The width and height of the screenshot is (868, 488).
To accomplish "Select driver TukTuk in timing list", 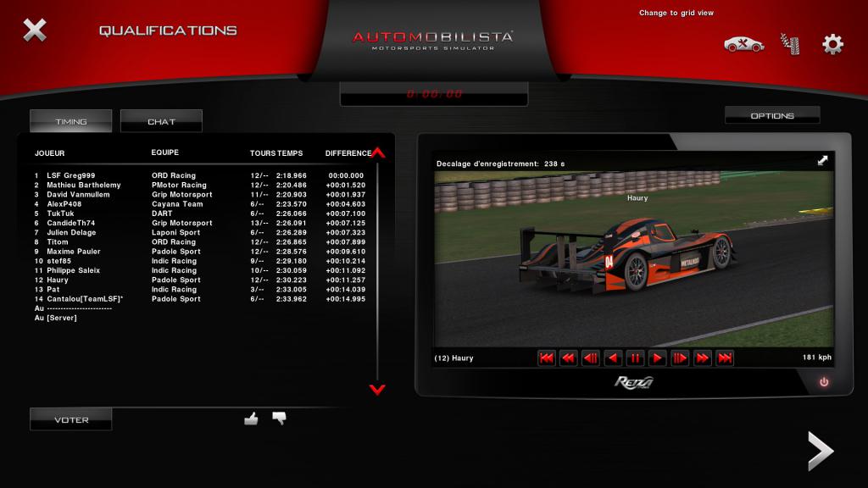I will (x=60, y=213).
